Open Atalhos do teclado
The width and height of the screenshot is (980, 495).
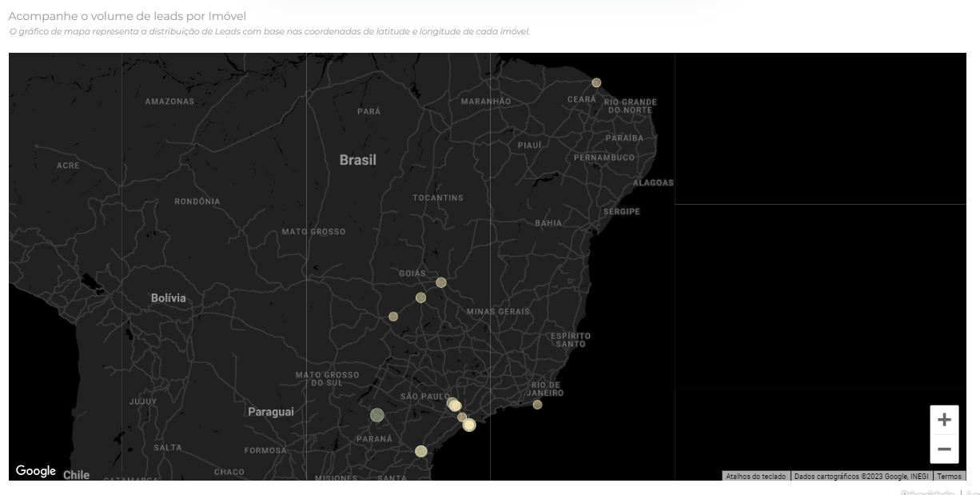756,477
